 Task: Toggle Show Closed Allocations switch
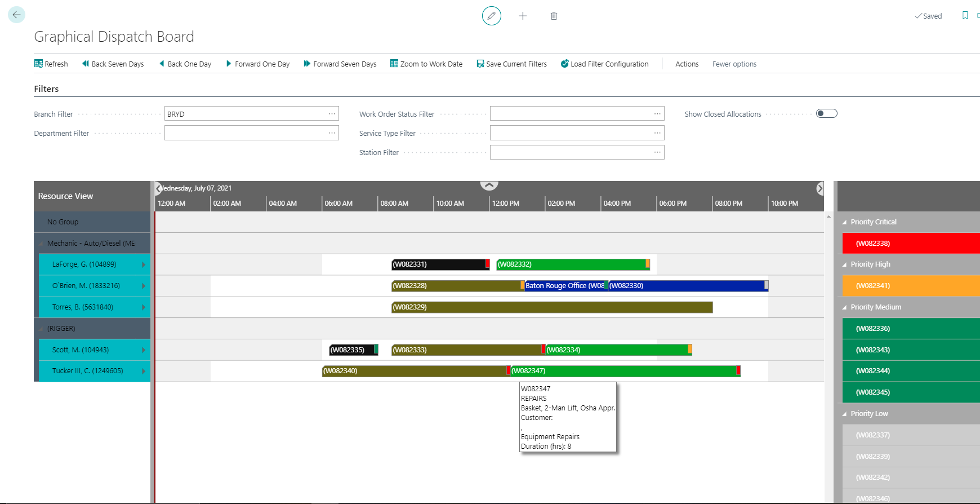point(826,114)
